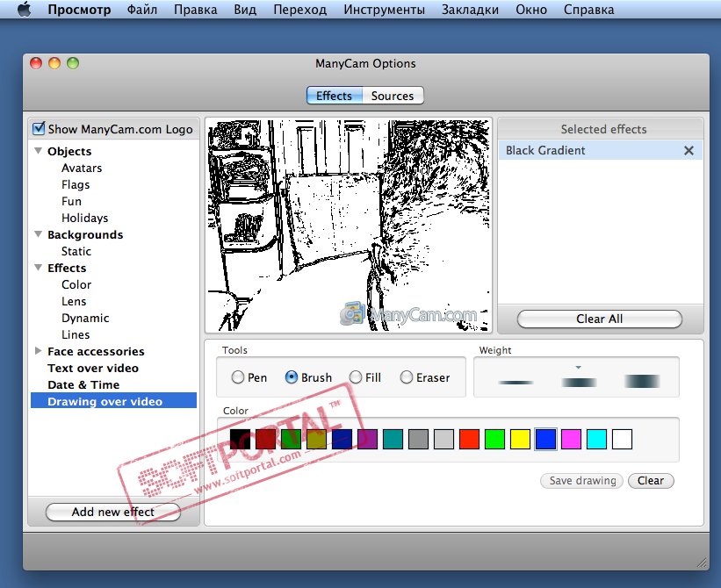The image size is (721, 588).
Task: Open the Apple menu
Action: [24, 9]
